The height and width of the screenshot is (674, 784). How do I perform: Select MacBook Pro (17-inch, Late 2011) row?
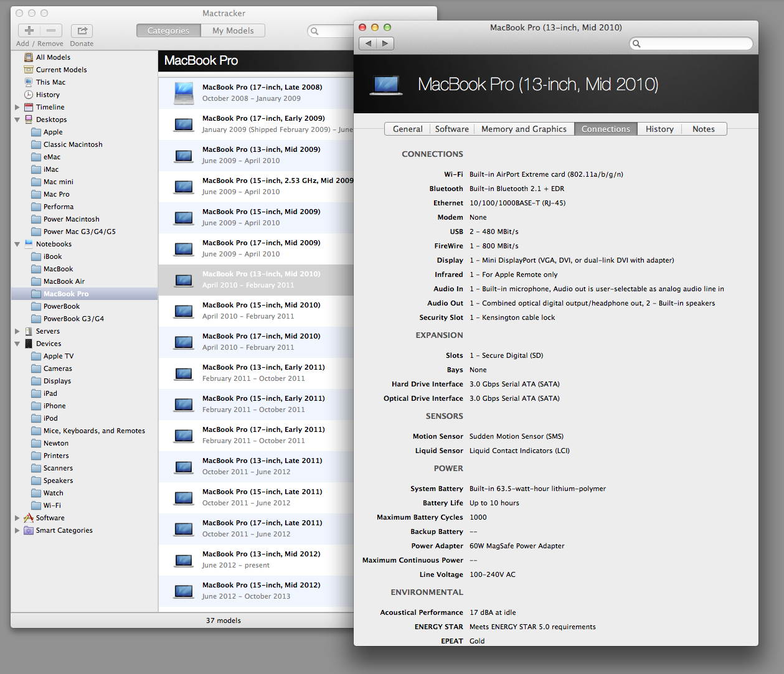[256, 528]
